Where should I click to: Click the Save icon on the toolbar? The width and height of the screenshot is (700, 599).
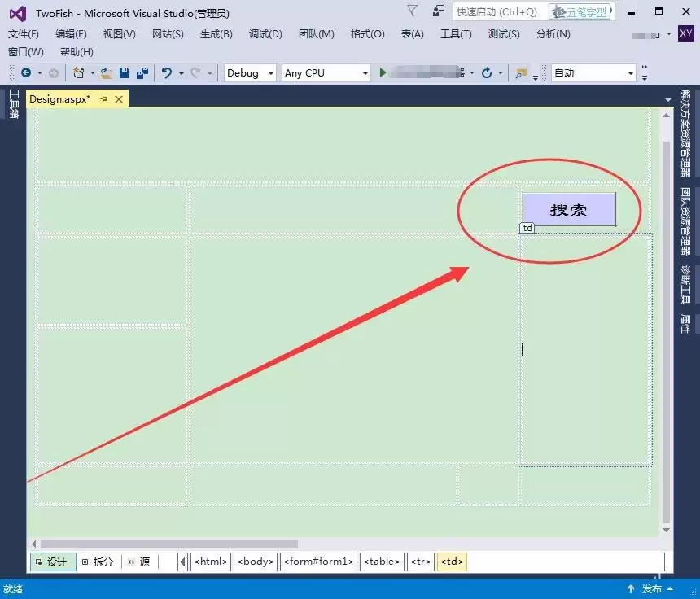(123, 72)
